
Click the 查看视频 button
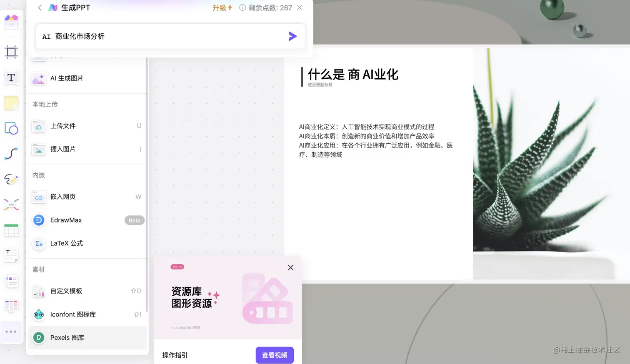coord(274,354)
